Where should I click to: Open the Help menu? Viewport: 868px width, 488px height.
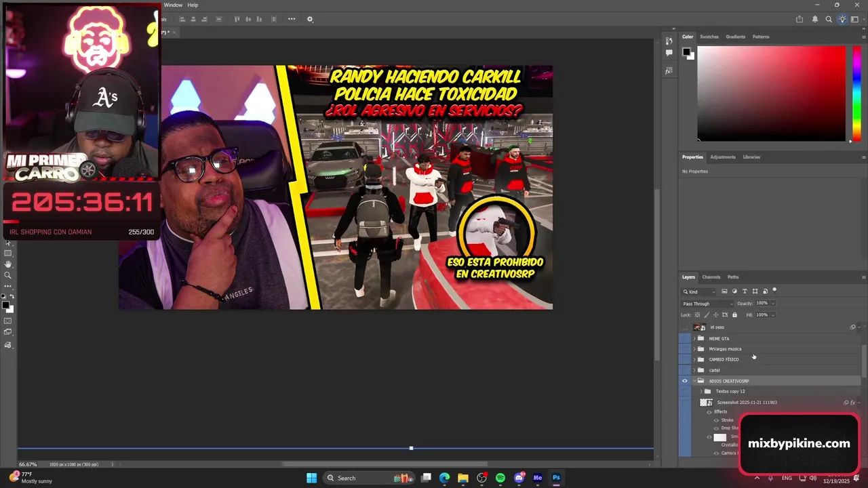click(x=193, y=5)
